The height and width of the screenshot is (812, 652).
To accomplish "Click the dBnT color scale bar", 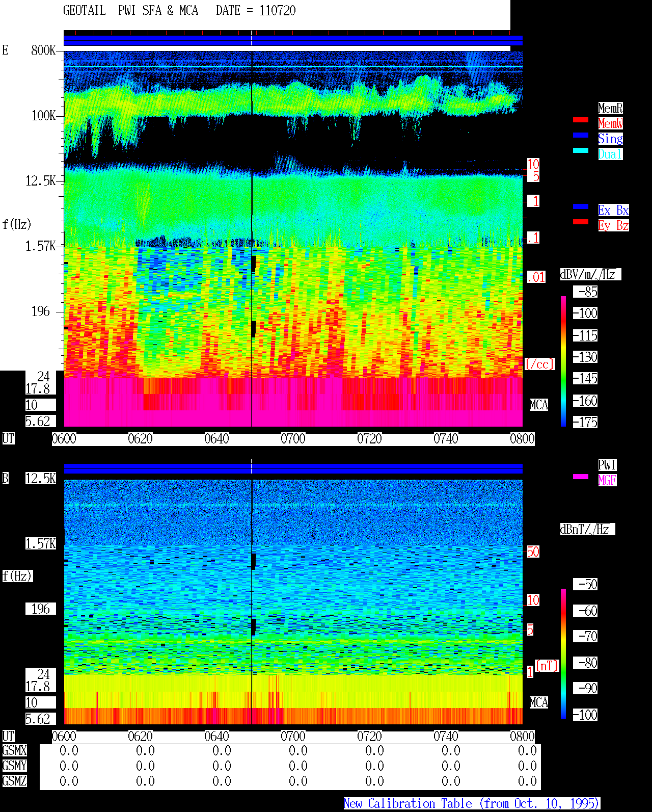I will pyautogui.click(x=563, y=654).
